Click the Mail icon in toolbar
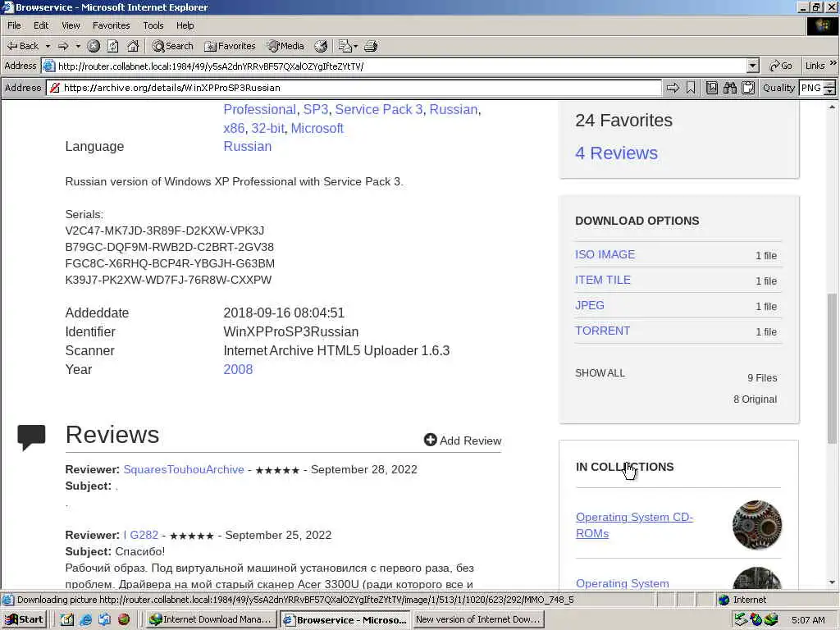This screenshot has width=840, height=630. click(345, 46)
